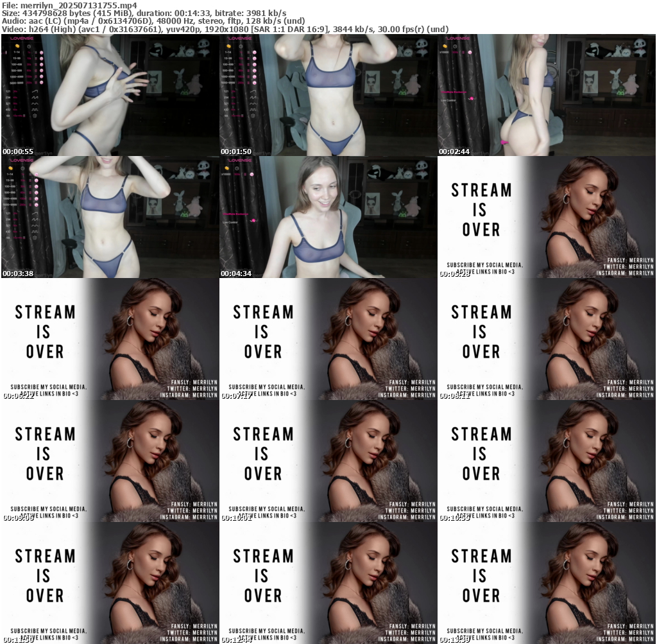Select the thumbnail at 00:04:34

[x=328, y=217]
